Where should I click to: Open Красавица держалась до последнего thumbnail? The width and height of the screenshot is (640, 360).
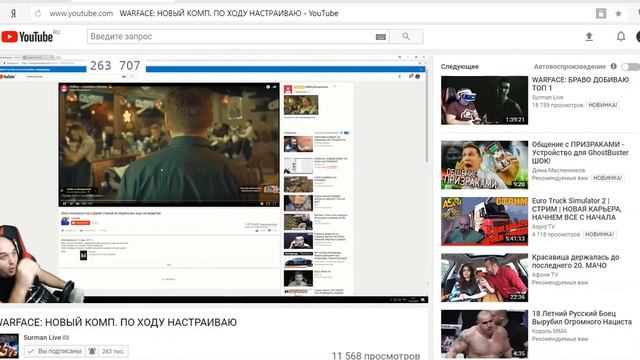(484, 278)
